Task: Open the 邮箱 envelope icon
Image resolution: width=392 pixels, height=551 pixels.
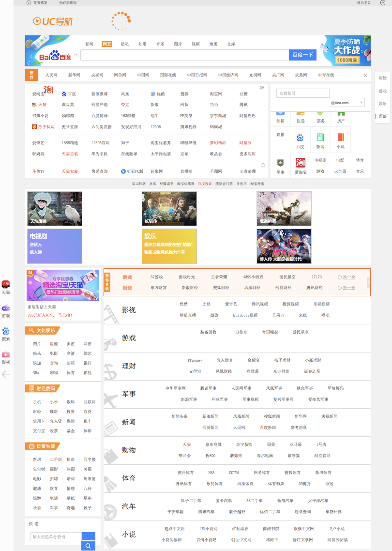Action: click(280, 113)
